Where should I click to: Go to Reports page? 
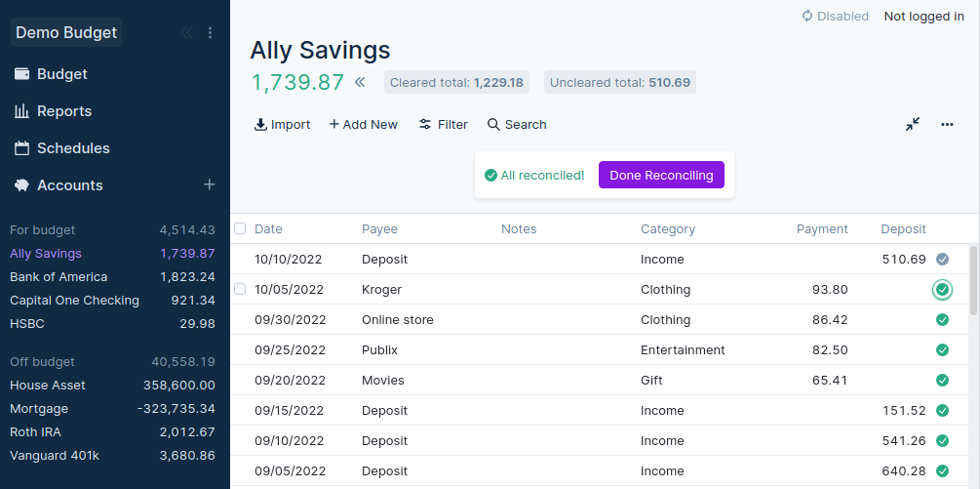tap(63, 111)
